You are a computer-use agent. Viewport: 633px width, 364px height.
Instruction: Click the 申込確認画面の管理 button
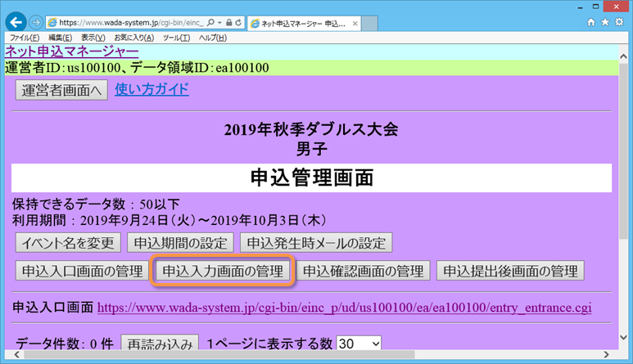(x=364, y=271)
